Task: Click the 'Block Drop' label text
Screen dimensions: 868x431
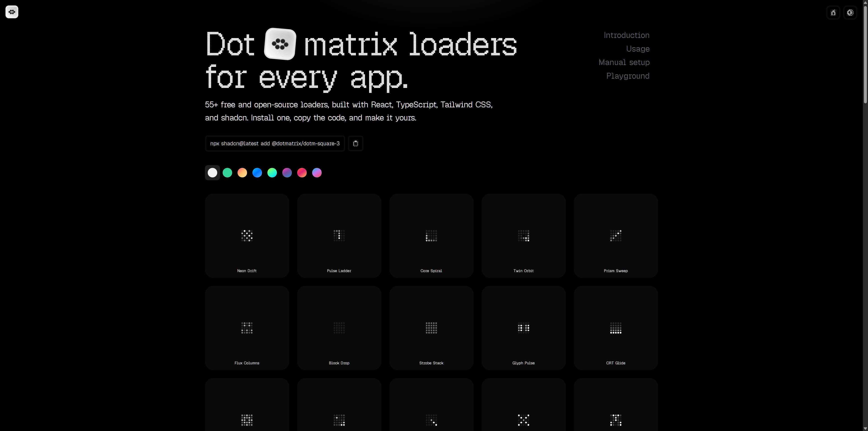Action: point(339,363)
